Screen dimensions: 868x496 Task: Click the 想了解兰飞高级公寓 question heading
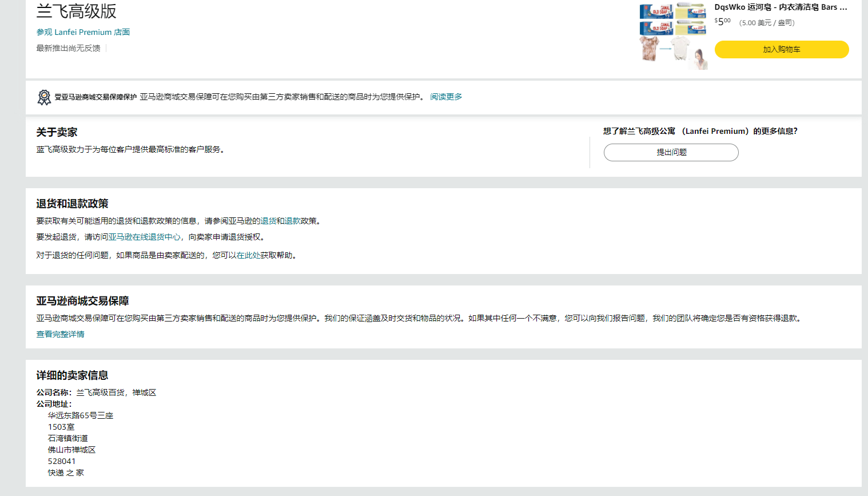coord(700,131)
